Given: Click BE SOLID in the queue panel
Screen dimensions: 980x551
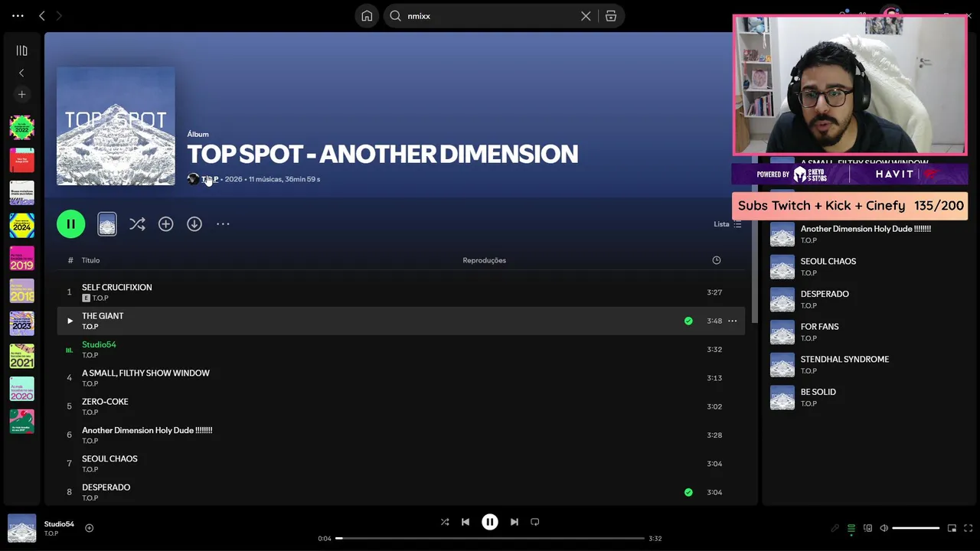Looking at the screenshot, I should point(865,397).
